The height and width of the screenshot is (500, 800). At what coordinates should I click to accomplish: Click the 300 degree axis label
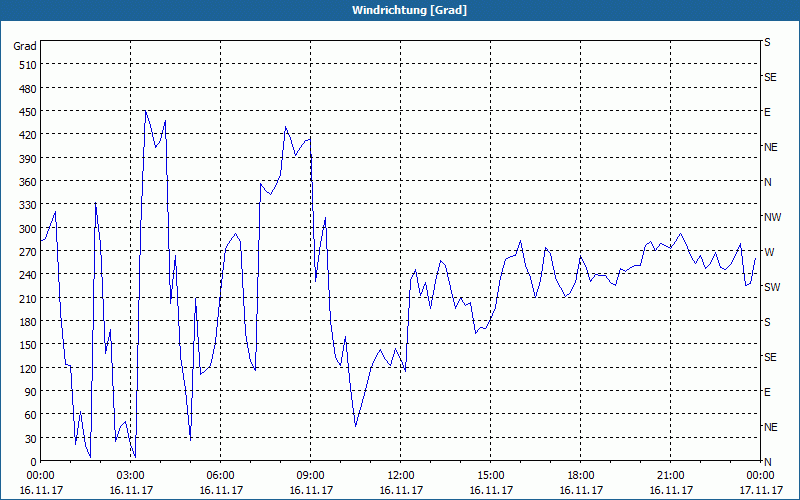click(x=28, y=229)
